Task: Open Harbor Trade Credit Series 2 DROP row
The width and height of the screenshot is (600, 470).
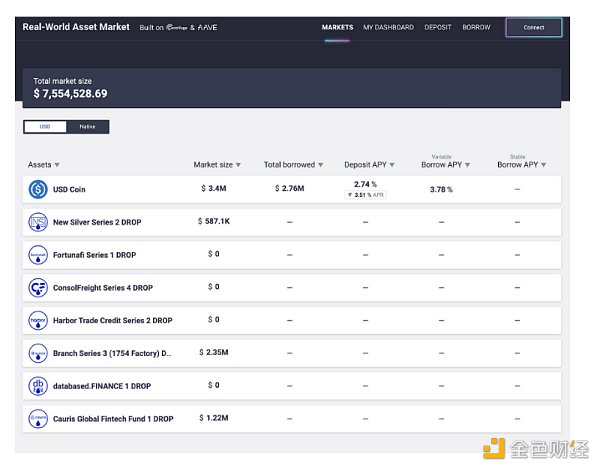Action: (292, 320)
